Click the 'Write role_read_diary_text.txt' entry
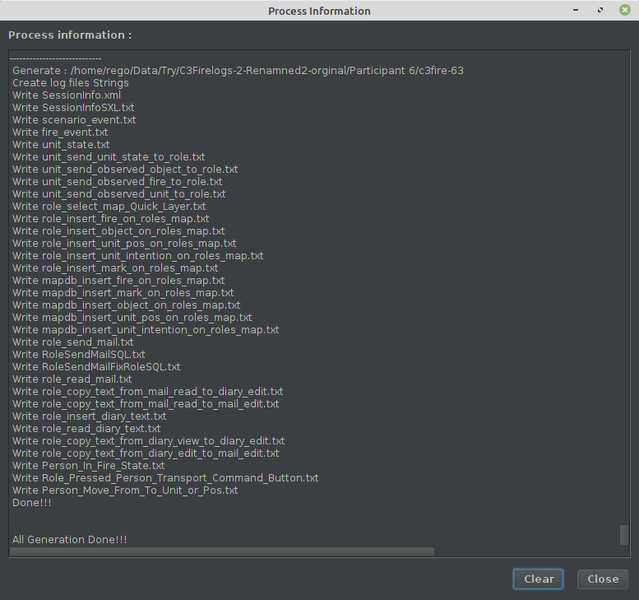Image resolution: width=639 pixels, height=600 pixels. (86, 428)
